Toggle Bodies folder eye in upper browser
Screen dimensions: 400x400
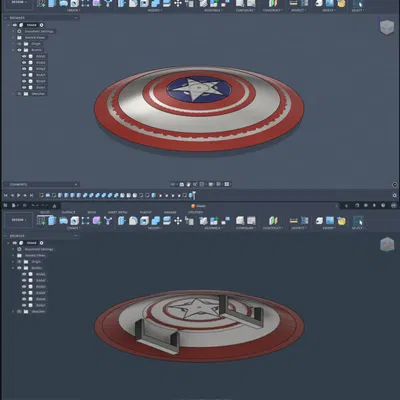click(x=19, y=50)
